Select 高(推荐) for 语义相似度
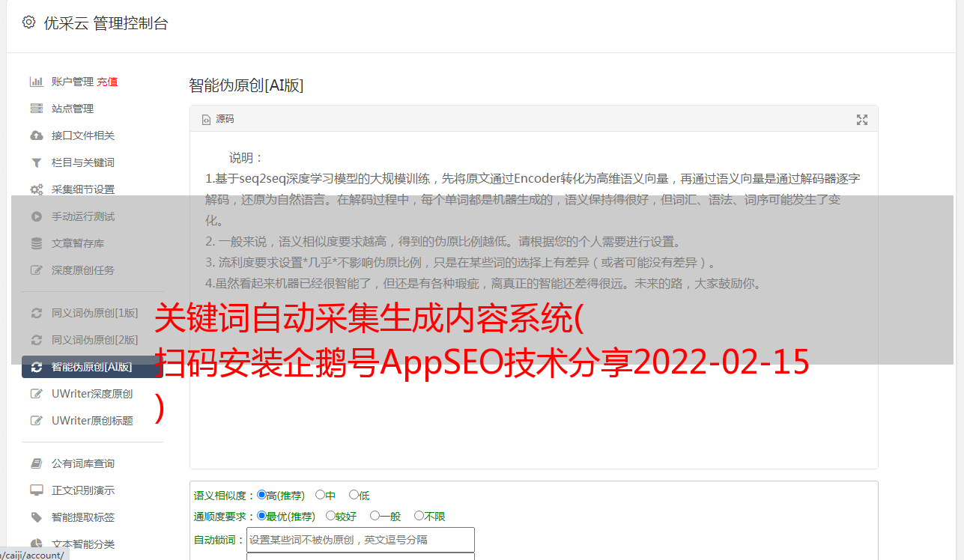Image resolution: width=964 pixels, height=560 pixels. [x=261, y=495]
